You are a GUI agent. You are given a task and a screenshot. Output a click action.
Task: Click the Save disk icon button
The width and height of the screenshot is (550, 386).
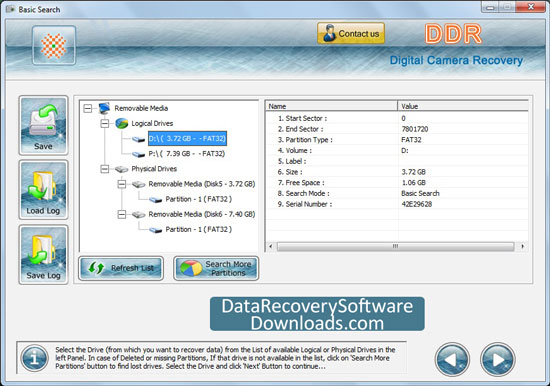(43, 125)
